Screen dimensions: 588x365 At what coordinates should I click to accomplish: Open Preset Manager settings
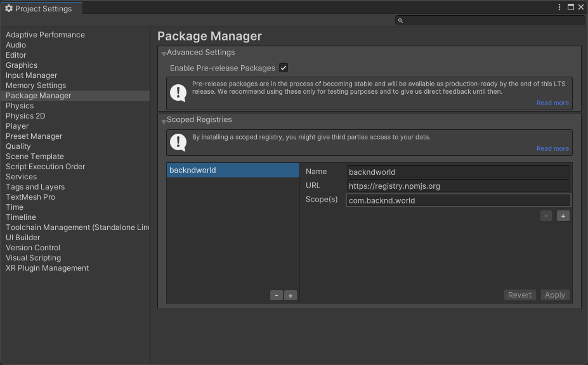coord(75,136)
